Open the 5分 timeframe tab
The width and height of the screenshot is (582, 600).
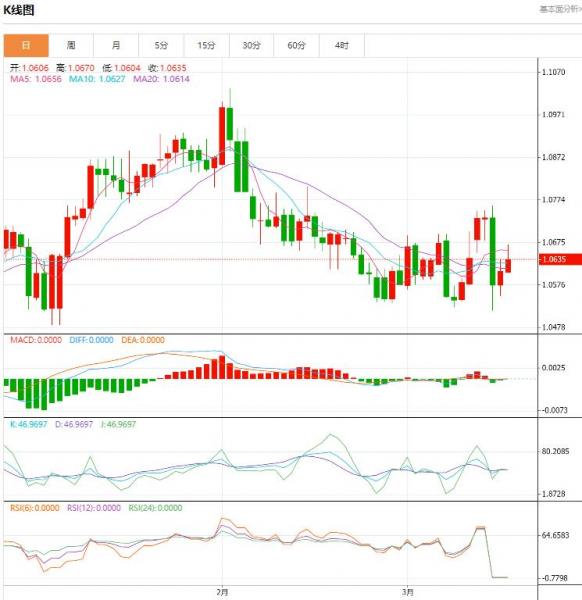point(161,46)
